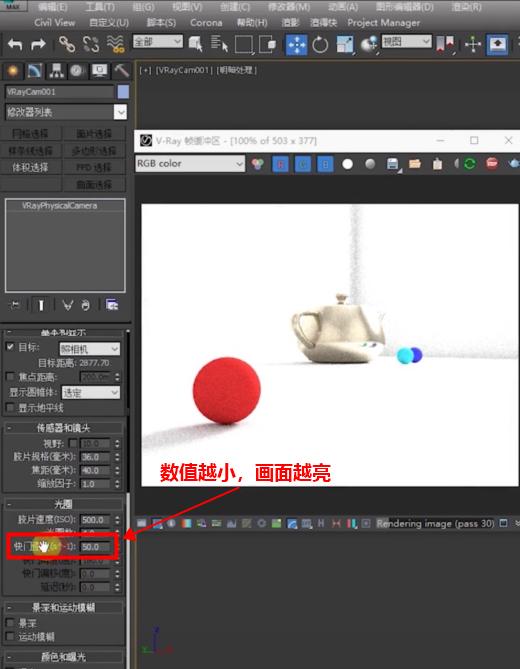Click the Select and Manipulate icon
The width and height of the screenshot is (520, 669).
[x=473, y=44]
